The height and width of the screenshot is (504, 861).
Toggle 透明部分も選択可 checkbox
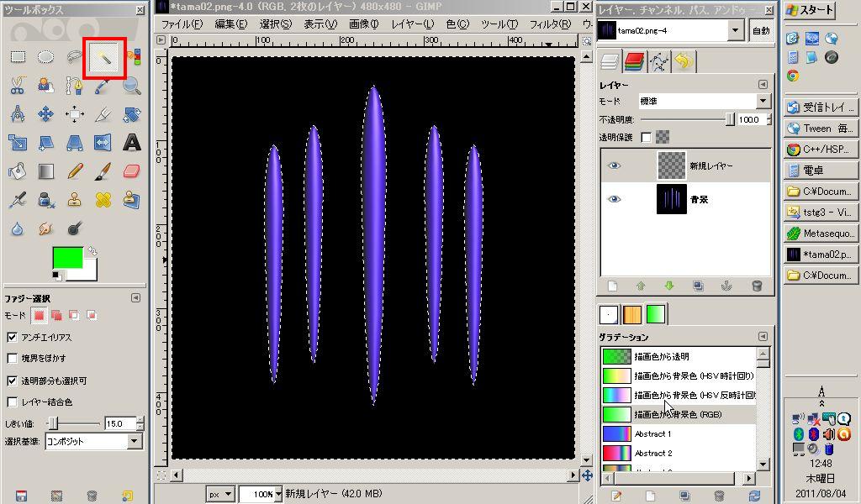point(12,381)
